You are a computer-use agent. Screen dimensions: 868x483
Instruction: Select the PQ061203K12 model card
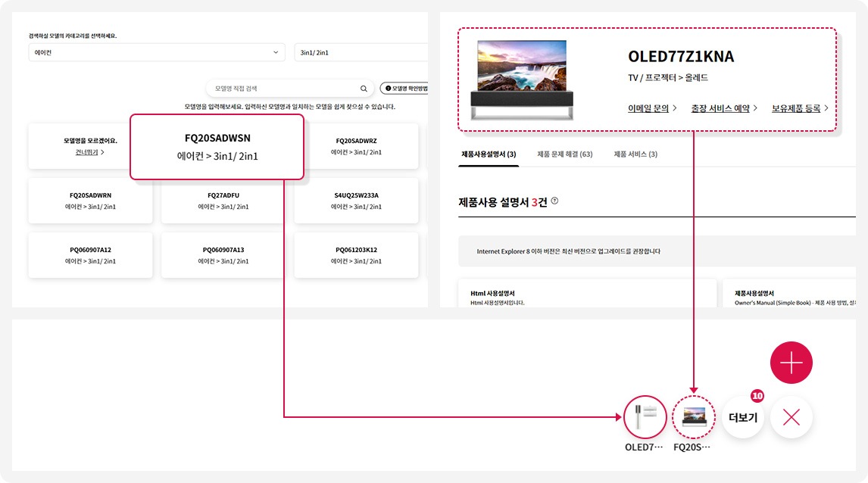(x=356, y=255)
